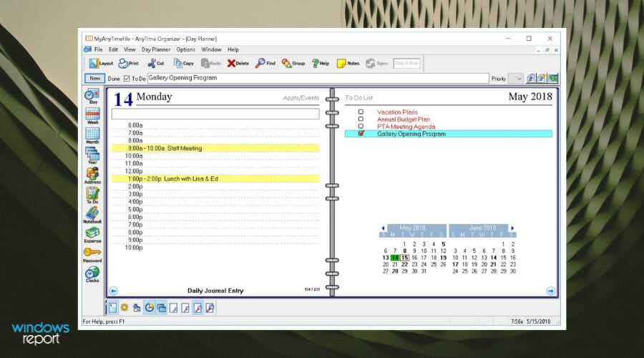This screenshot has height=358, width=644.
Task: Open the File menu
Action: (99, 49)
